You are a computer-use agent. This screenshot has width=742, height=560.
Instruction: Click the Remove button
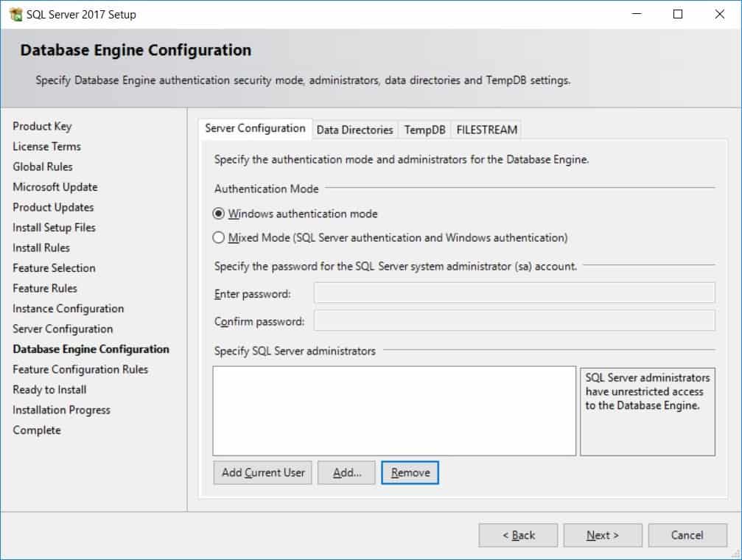(x=410, y=472)
